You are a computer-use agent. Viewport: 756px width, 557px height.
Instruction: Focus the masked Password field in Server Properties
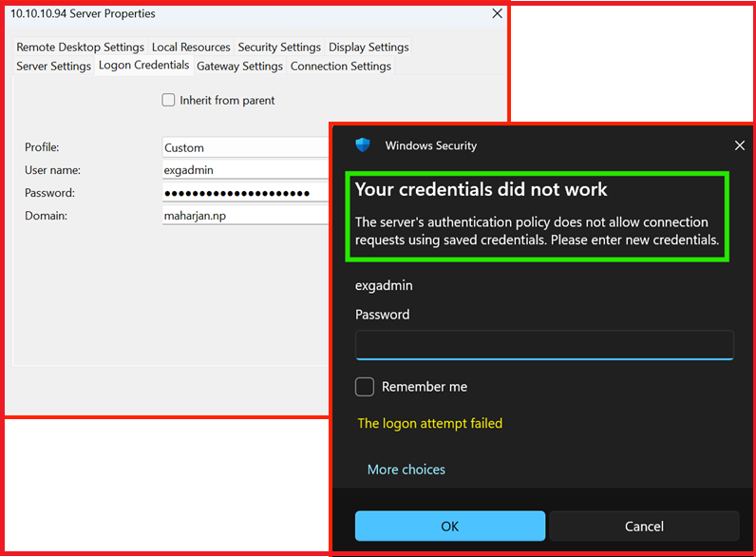click(x=246, y=193)
